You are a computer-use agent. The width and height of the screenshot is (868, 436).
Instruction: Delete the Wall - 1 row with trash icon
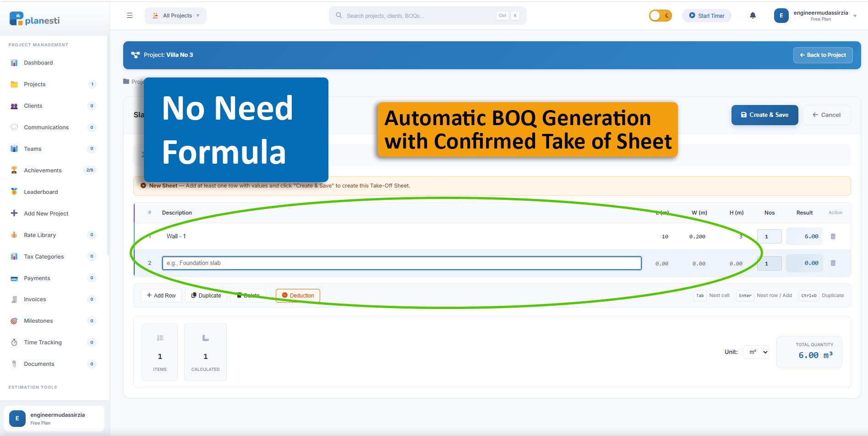[833, 237]
